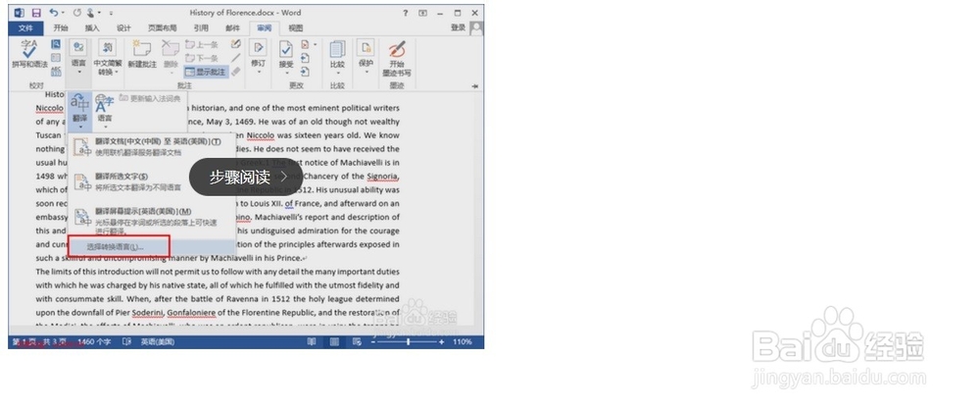Click word 'Signoria' in document
This screenshot has width=980, height=411.
click(383, 177)
